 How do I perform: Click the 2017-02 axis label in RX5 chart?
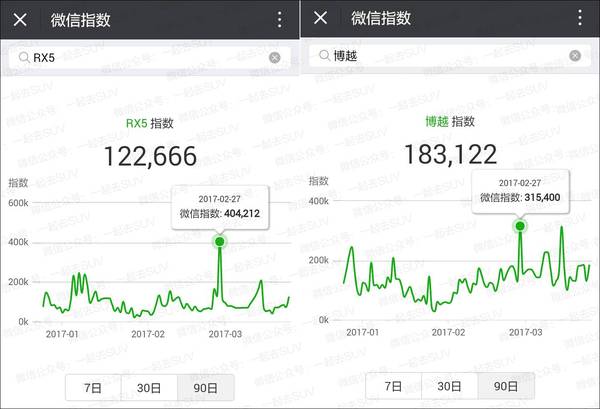click(148, 334)
